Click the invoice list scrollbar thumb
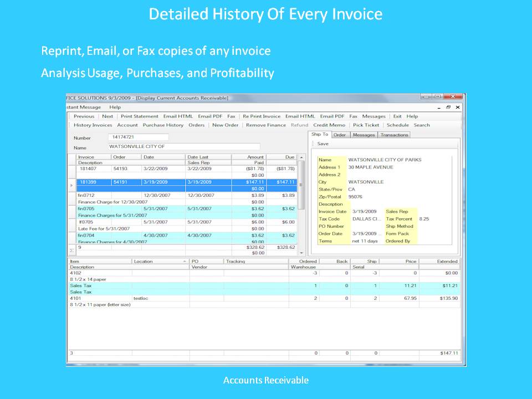532x399 pixels. pyautogui.click(x=301, y=185)
